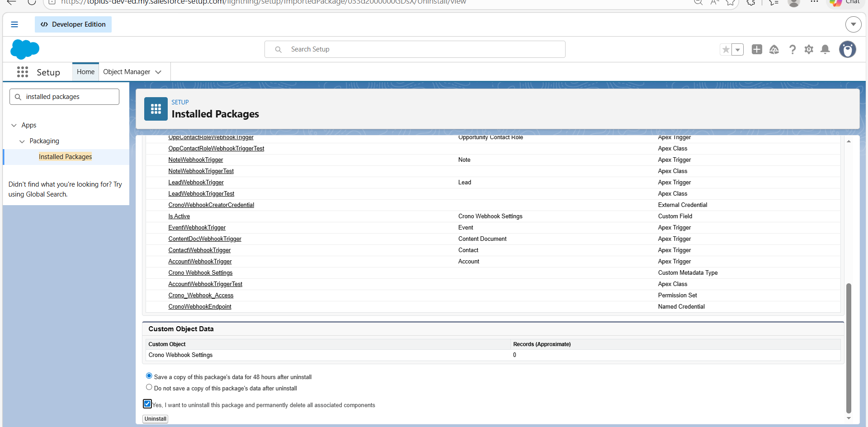Viewport: 868px width, 427px height.
Task: Click the favorites star icon
Action: click(x=726, y=49)
